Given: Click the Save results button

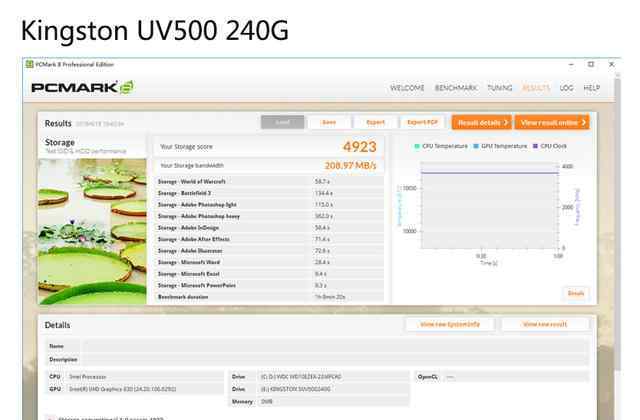Looking at the screenshot, I should [x=329, y=122].
